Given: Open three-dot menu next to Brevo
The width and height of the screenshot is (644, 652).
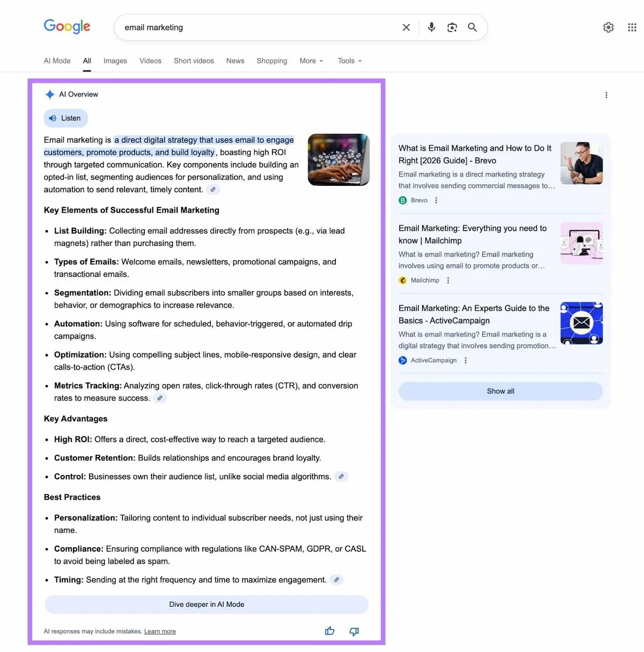Looking at the screenshot, I should click(436, 200).
